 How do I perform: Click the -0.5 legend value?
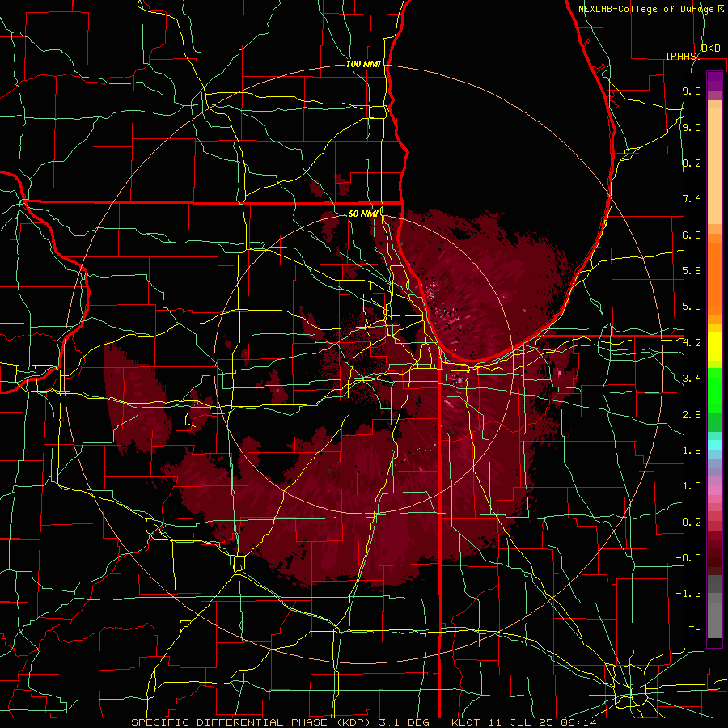tap(688, 557)
